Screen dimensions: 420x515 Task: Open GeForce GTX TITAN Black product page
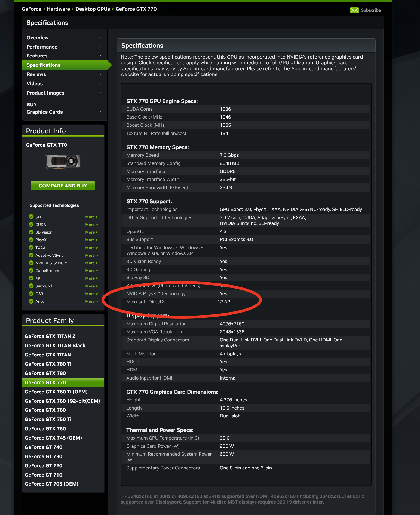coord(55,346)
